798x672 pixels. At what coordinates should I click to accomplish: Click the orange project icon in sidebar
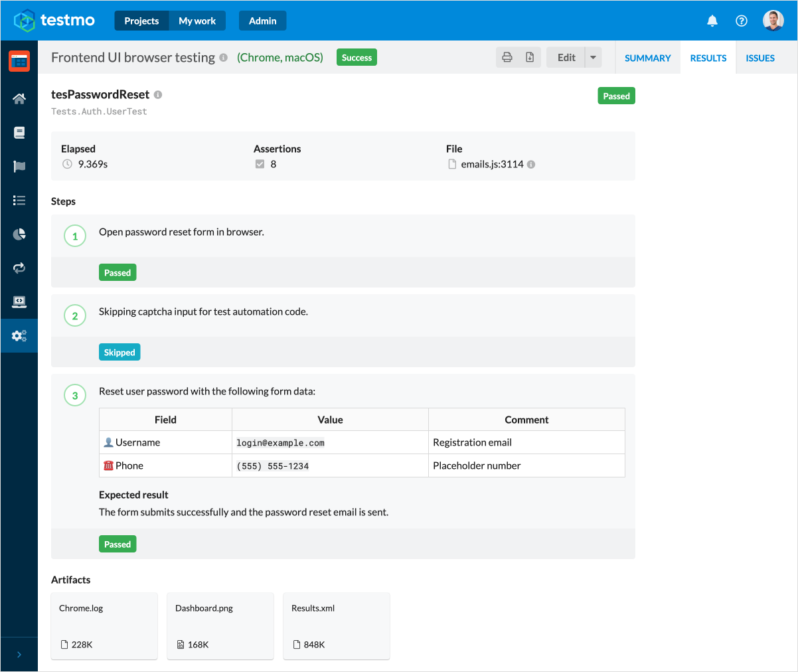(x=19, y=61)
